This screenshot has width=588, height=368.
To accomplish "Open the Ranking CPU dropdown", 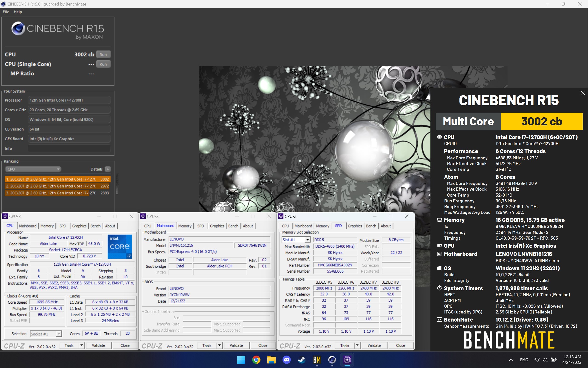I will pos(33,169).
